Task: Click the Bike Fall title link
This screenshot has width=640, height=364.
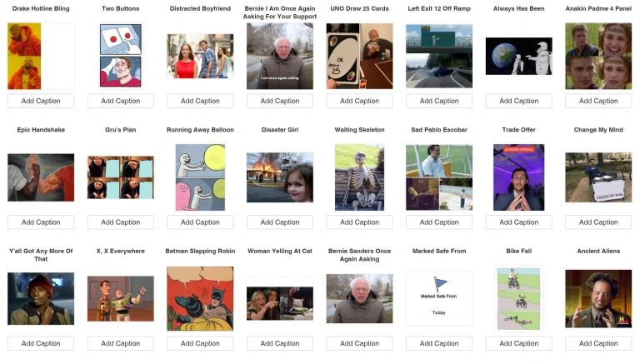Action: tap(519, 251)
